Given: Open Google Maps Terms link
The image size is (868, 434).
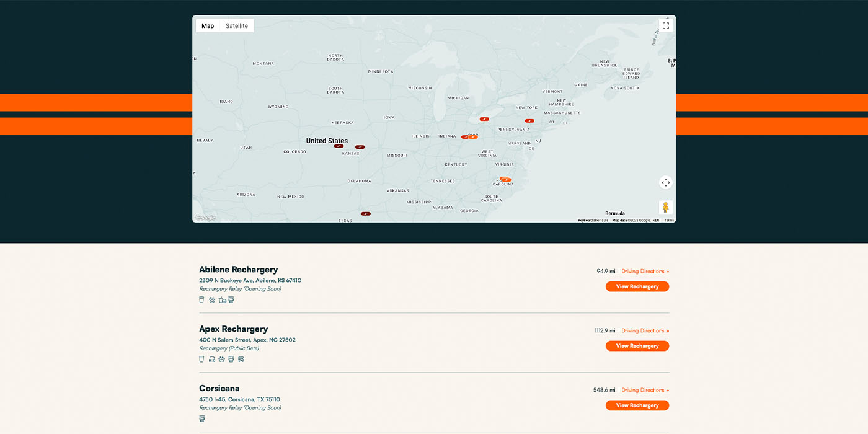Looking at the screenshot, I should coord(668,220).
